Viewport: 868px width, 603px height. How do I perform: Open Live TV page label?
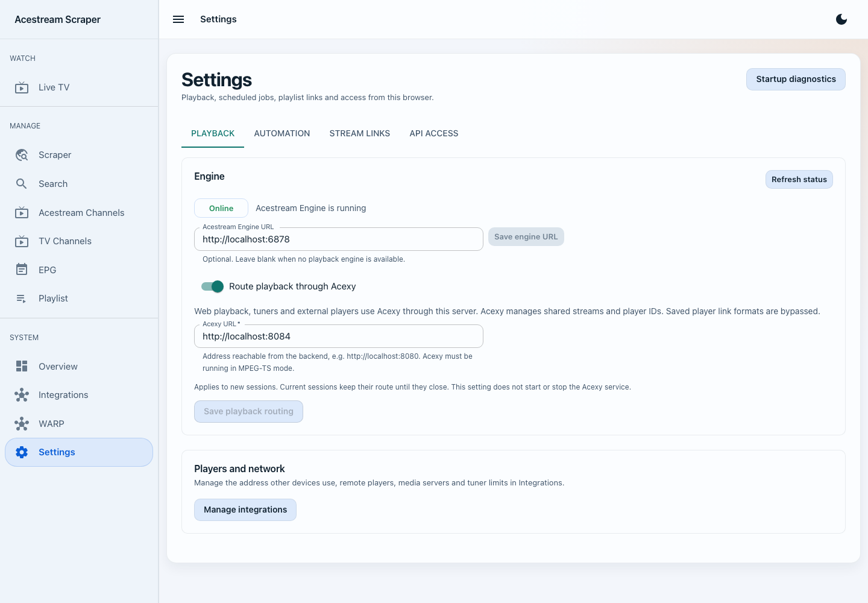point(54,87)
